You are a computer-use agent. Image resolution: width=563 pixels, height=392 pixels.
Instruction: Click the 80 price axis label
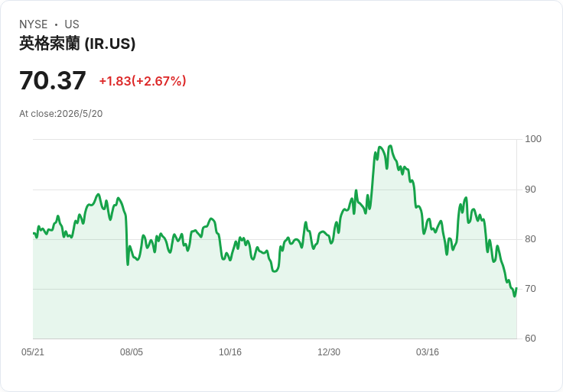pyautogui.click(x=530, y=239)
